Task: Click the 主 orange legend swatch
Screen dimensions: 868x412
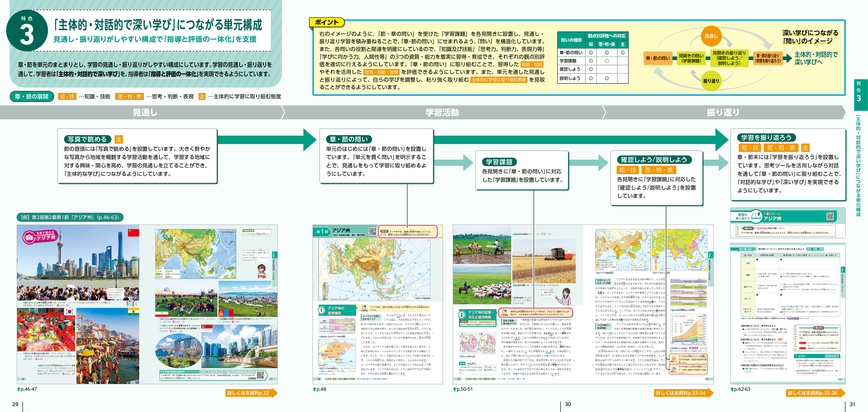Action: (202, 97)
